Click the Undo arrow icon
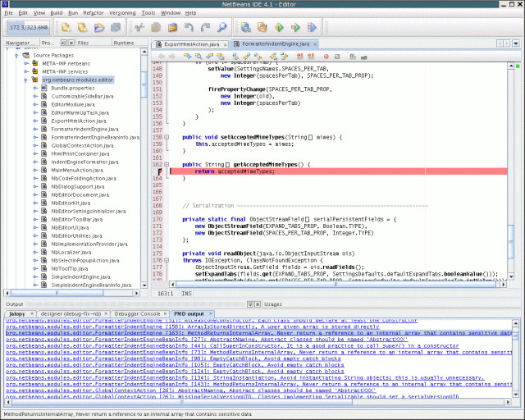Viewport: 525px width, 420px height. [x=189, y=27]
